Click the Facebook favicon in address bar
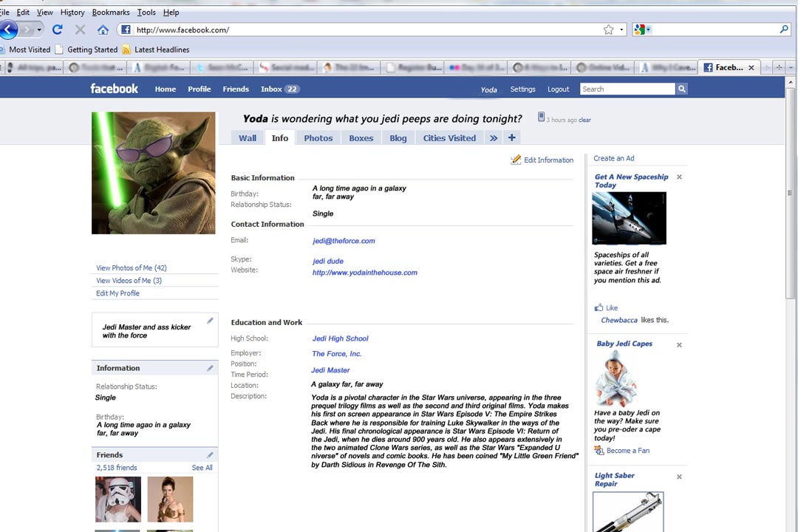 [126, 30]
